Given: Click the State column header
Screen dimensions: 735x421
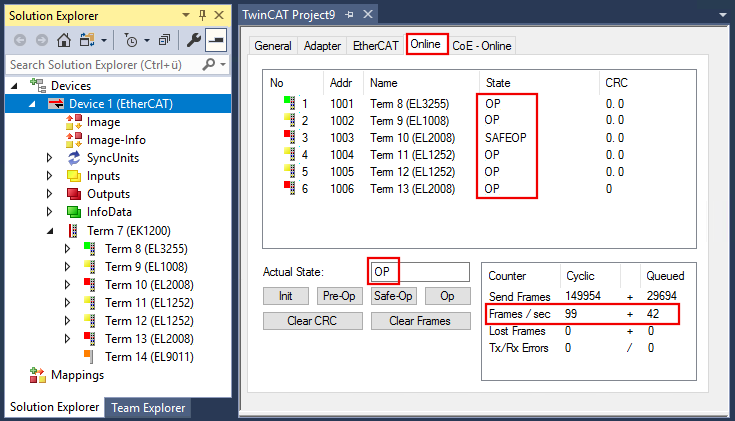Looking at the screenshot, I should 539,83.
